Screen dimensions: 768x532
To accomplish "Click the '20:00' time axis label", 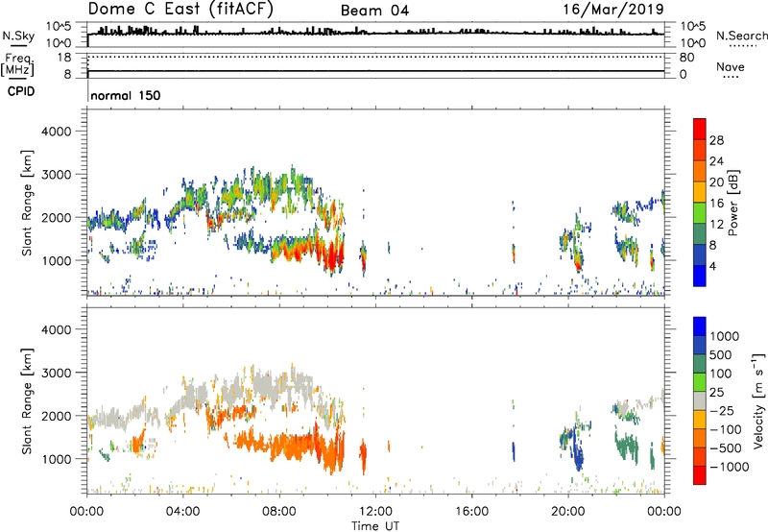I will click(567, 512).
